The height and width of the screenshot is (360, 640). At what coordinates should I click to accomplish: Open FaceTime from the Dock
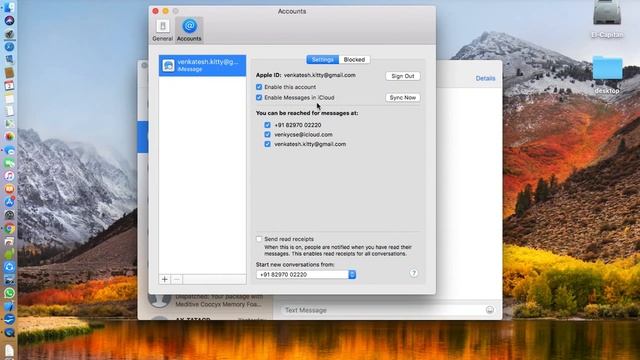pyautogui.click(x=9, y=163)
